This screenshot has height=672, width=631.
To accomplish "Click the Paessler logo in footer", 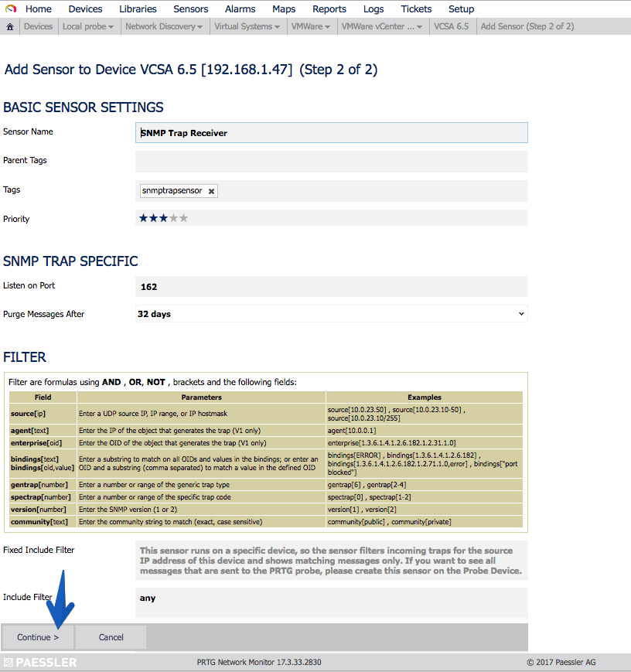I will [x=40, y=662].
